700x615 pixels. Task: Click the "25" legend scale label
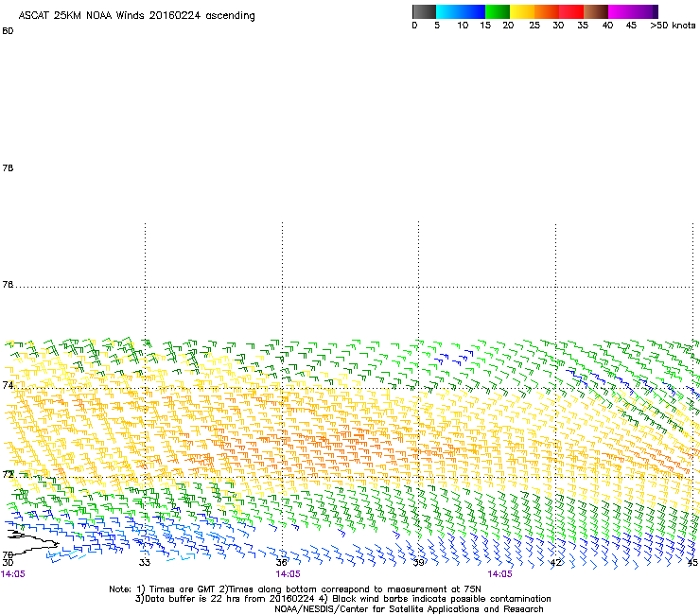(x=534, y=26)
